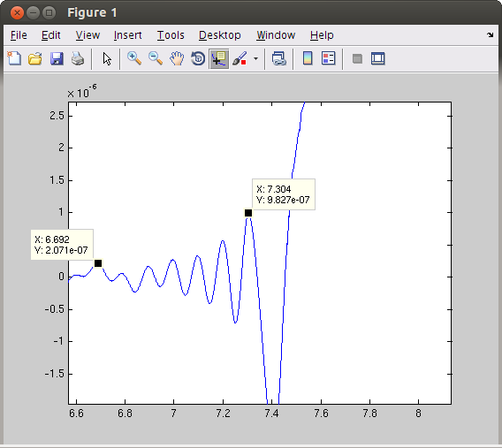Insert a colorbar from the toolbar
The width and height of the screenshot is (502, 448).
(308, 58)
